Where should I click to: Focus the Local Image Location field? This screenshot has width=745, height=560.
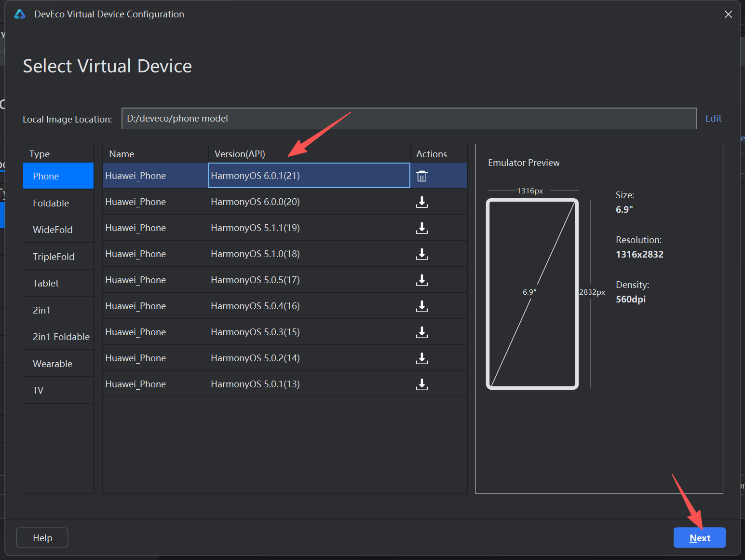tap(409, 119)
